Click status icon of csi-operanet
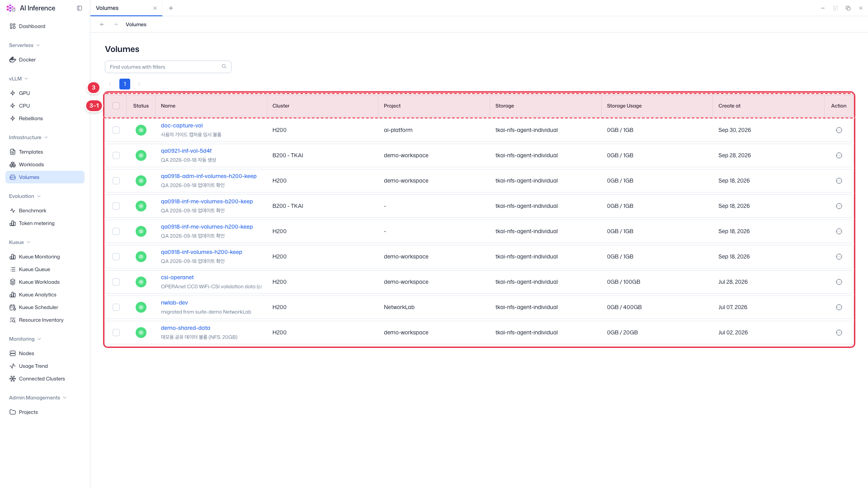 click(141, 282)
